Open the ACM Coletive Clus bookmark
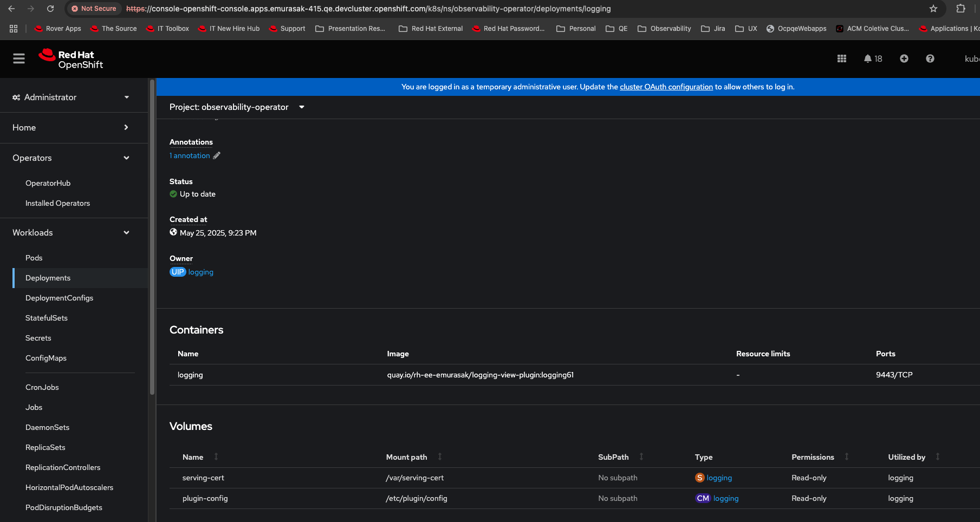The height and width of the screenshot is (522, 980). point(872,29)
